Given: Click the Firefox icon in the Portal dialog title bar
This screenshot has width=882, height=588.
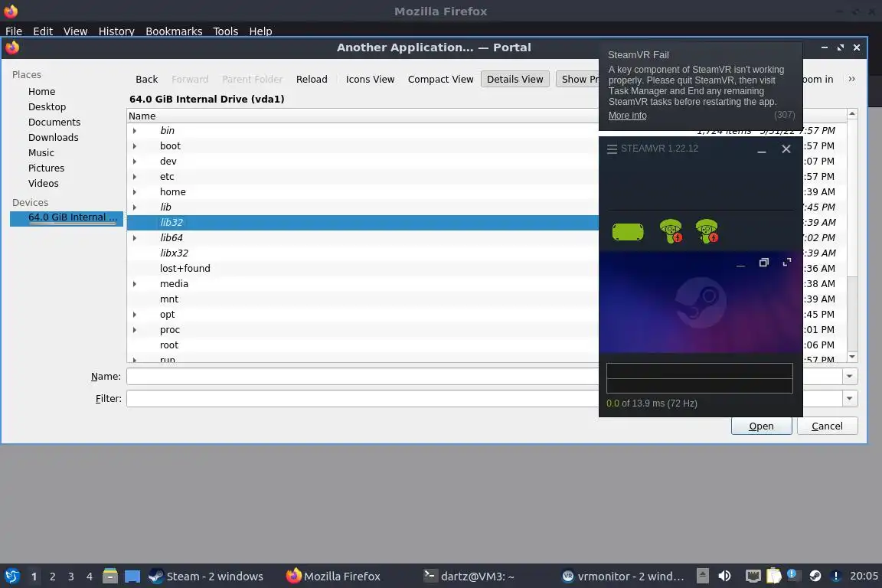Looking at the screenshot, I should [x=12, y=47].
